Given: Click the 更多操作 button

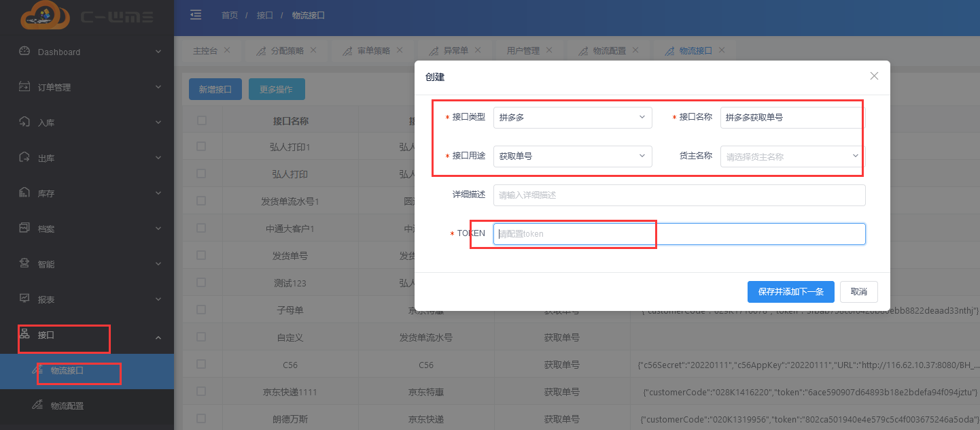Looking at the screenshot, I should (276, 89).
